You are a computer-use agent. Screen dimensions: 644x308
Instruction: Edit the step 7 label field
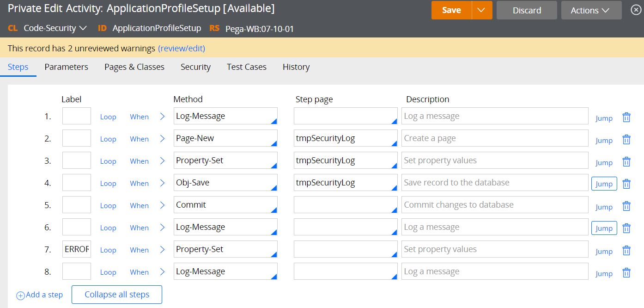click(x=77, y=249)
